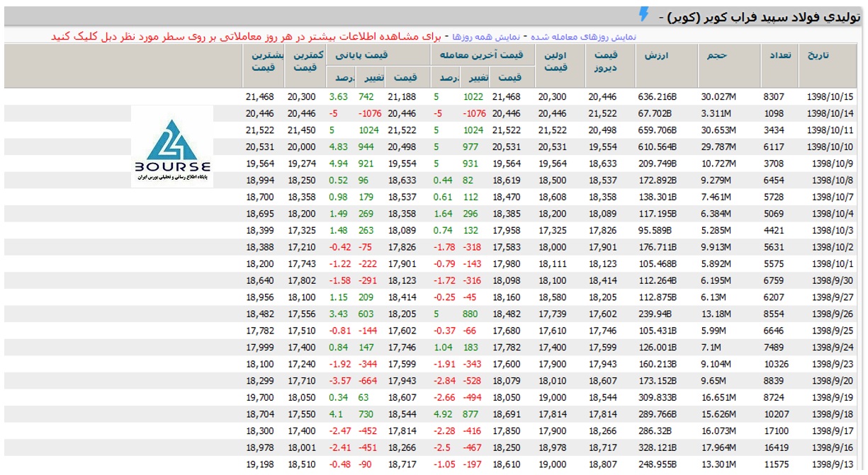Click the value cell 67.702B
Viewport: 868px width, 475px height.
click(655, 113)
